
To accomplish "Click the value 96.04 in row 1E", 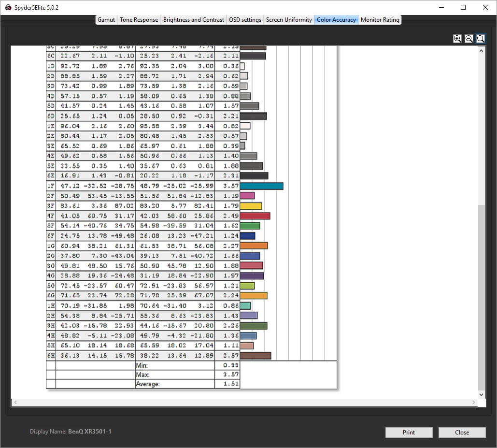I will click(70, 126).
